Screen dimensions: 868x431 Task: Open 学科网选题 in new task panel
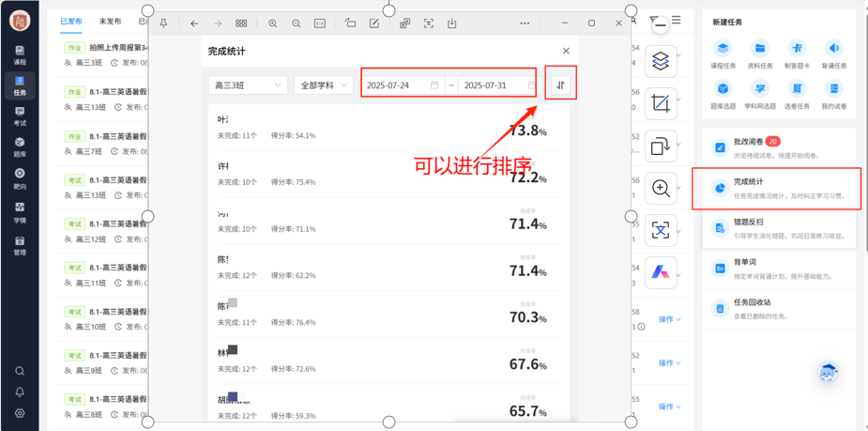coord(760,94)
